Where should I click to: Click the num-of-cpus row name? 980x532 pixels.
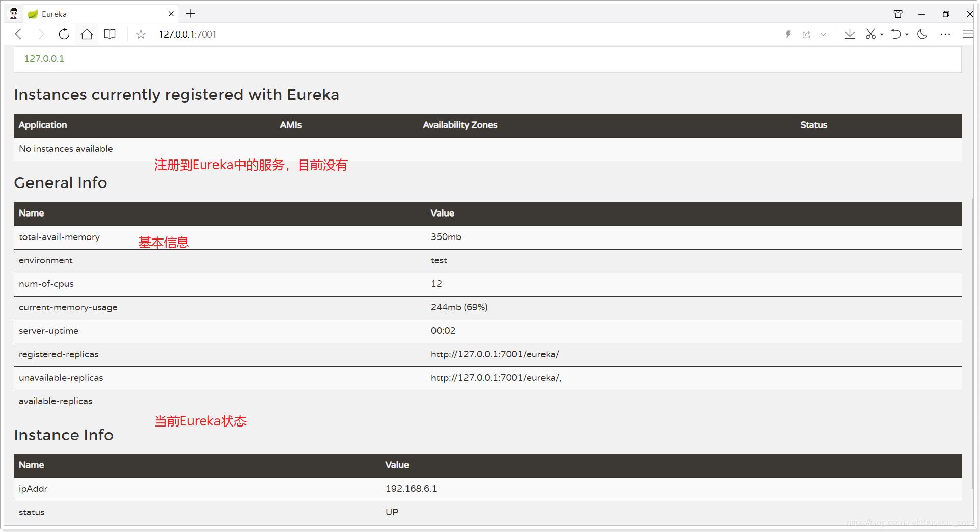pos(46,284)
